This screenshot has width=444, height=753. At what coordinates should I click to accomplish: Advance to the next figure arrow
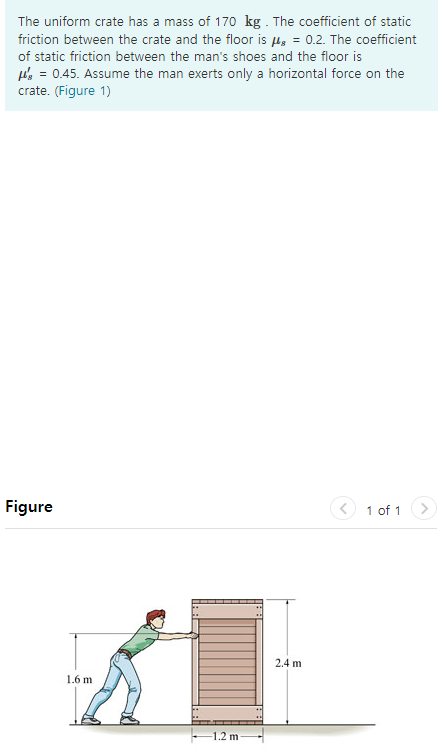click(x=424, y=508)
